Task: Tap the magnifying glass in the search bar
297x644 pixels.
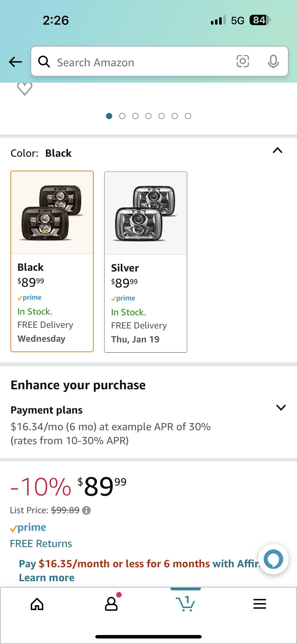Action: click(44, 62)
